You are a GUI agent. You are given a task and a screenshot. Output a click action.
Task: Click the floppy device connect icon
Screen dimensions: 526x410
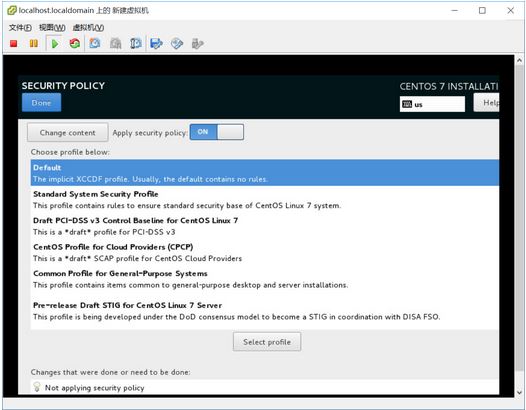[x=156, y=43]
